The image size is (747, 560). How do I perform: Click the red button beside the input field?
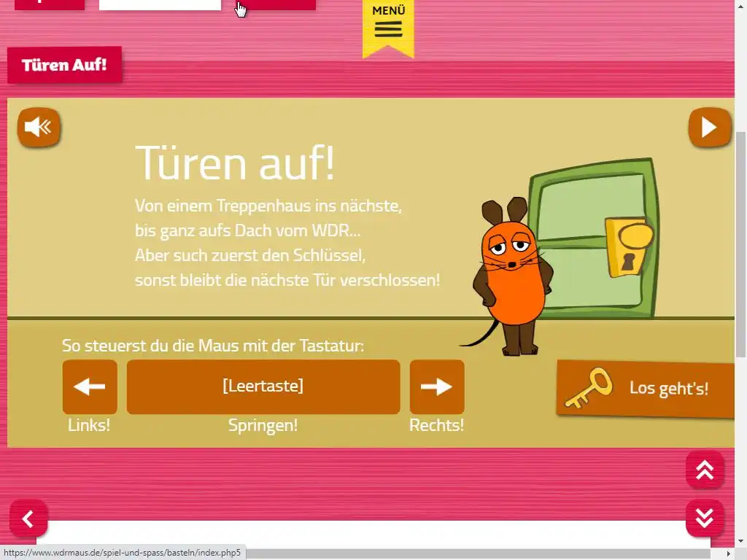(276, 5)
